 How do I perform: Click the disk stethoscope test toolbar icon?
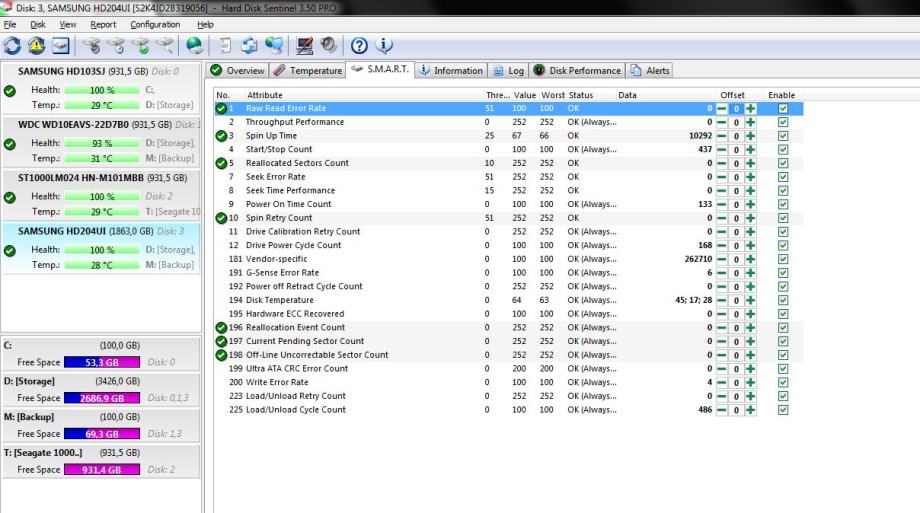92,45
